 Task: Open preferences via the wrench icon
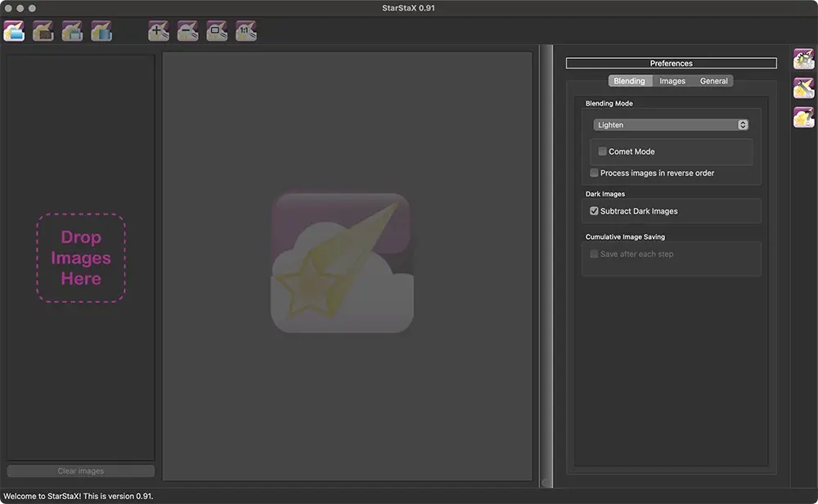click(804, 88)
